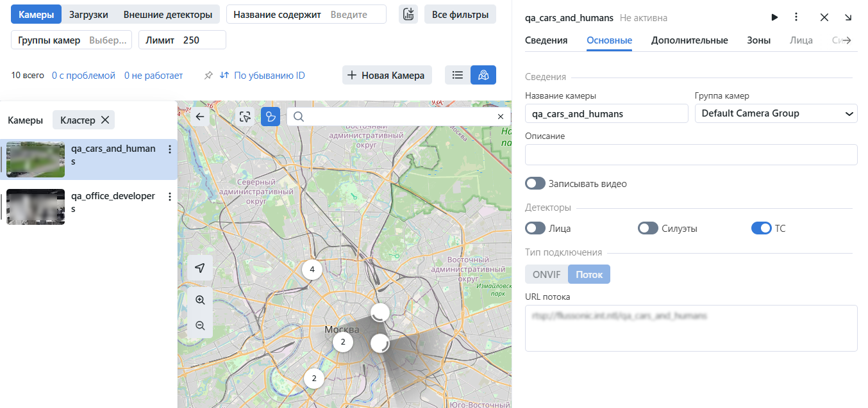Open the По убыванию ID sort dropdown
This screenshot has height=408, width=868.
coord(262,76)
